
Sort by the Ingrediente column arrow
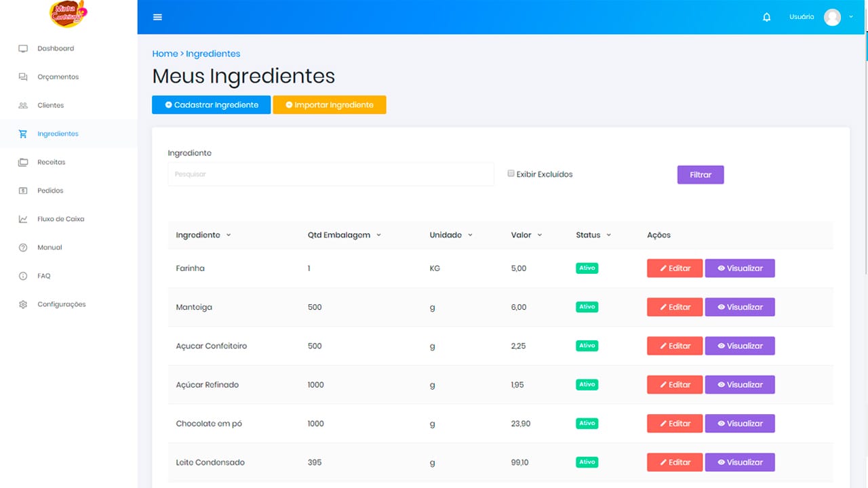[229, 235]
